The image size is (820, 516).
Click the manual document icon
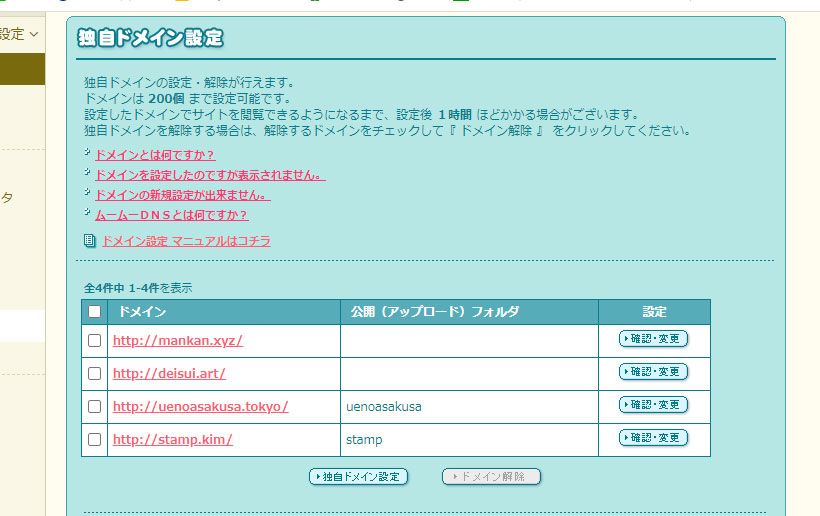click(89, 241)
